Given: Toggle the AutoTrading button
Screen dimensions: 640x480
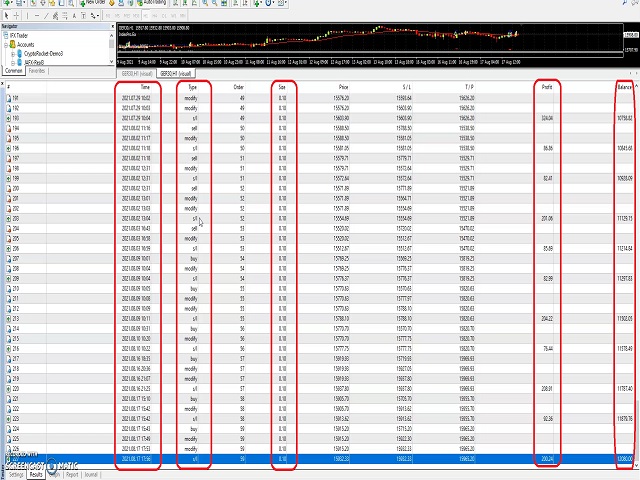Looking at the screenshot, I should [152, 3].
